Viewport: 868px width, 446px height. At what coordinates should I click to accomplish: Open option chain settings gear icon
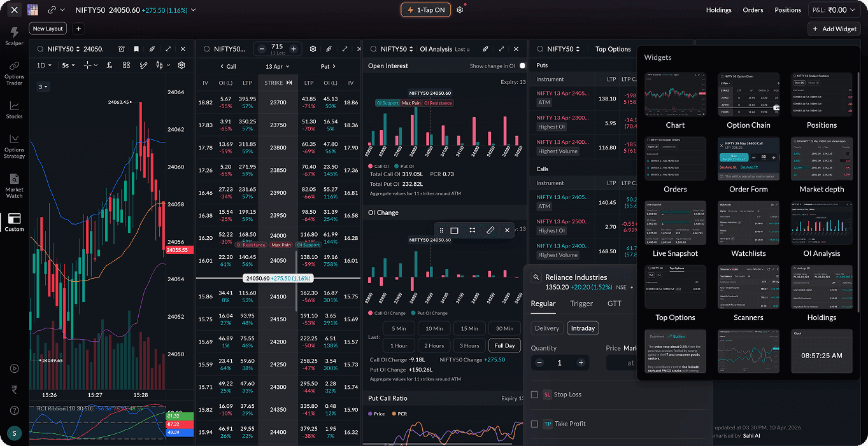pos(313,49)
